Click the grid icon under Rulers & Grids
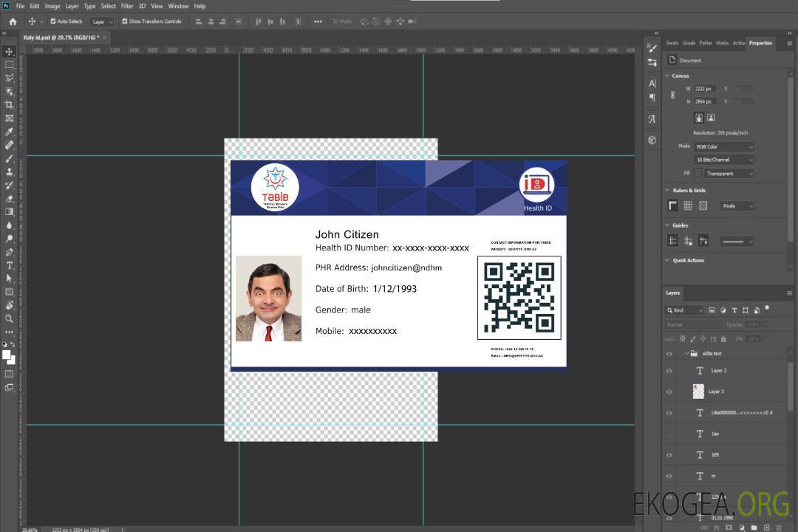 [x=688, y=205]
